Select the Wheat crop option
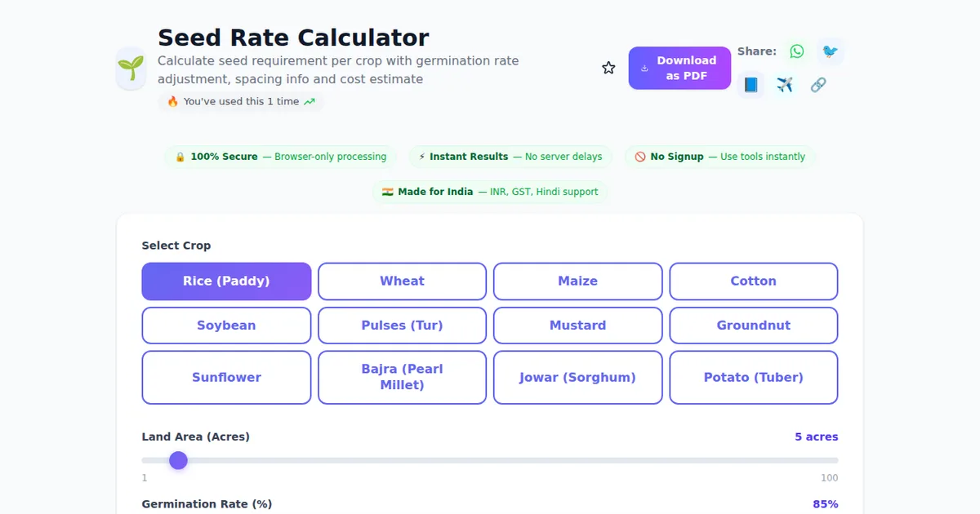Screen dimensions: 980x514 point(402,281)
